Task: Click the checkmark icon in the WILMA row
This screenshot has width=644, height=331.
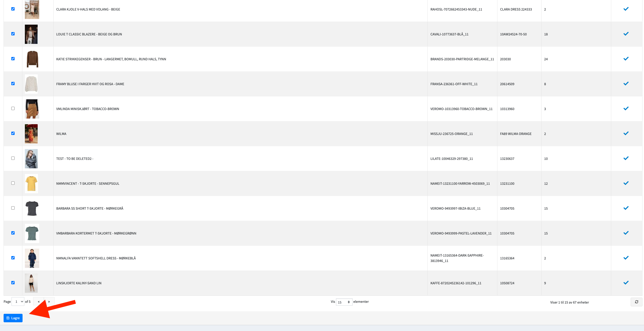Action: click(x=626, y=133)
